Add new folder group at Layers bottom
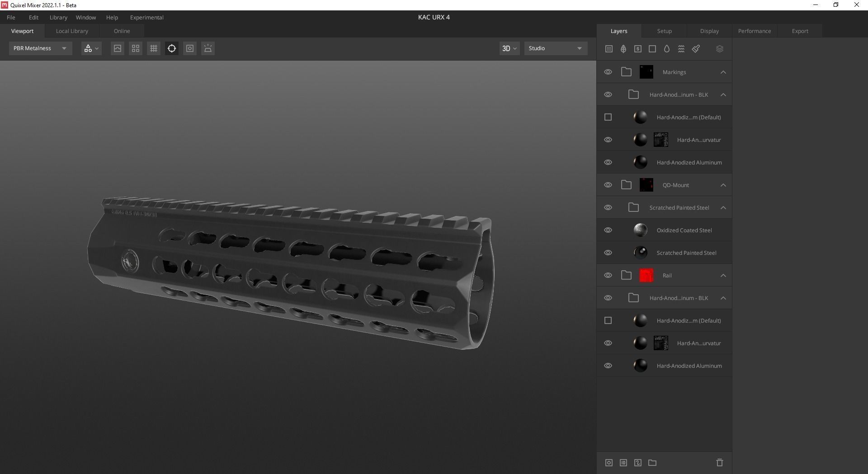The height and width of the screenshot is (474, 868). click(x=652, y=463)
